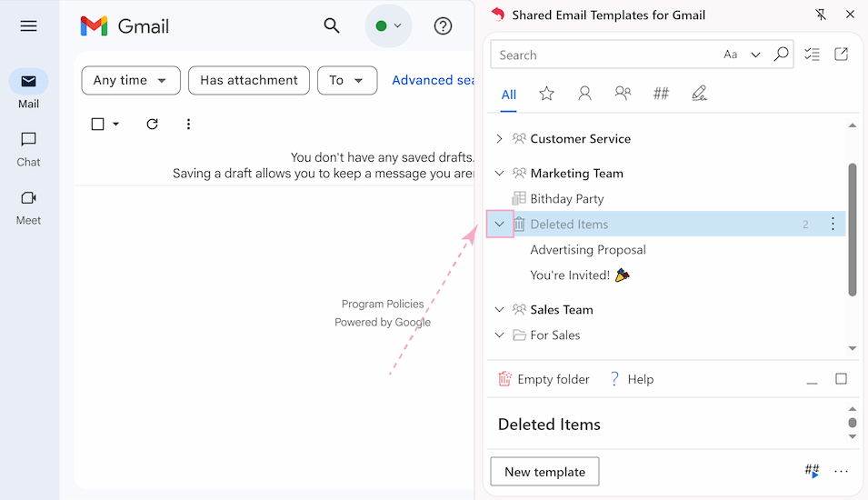868x500 pixels.
Task: Open Deleted Items three-dot menu
Action: [x=833, y=224]
